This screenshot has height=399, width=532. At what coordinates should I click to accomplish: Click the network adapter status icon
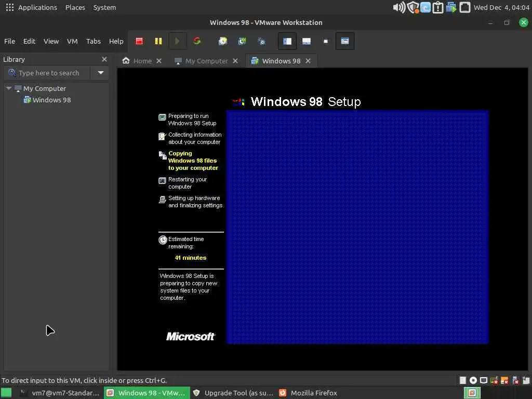point(494,380)
